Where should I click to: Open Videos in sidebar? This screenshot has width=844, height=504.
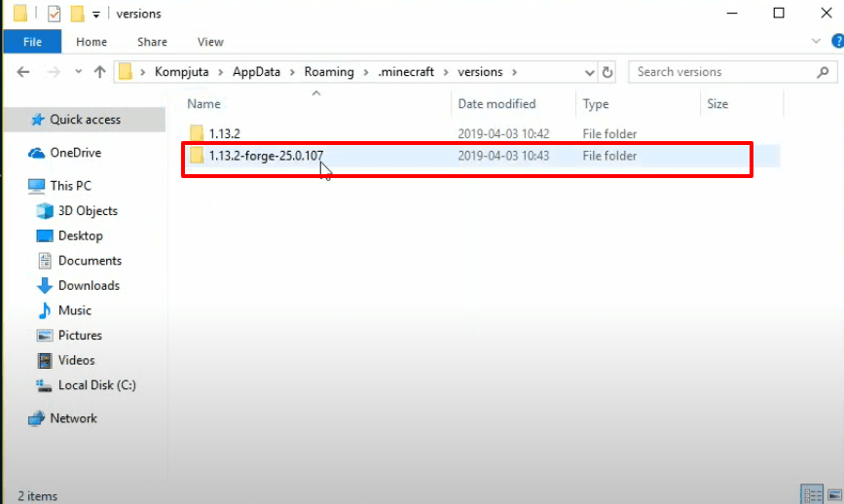[76, 360]
